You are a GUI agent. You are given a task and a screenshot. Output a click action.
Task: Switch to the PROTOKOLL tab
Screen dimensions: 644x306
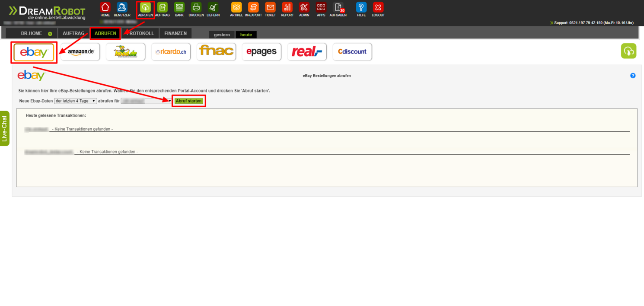[140, 33]
